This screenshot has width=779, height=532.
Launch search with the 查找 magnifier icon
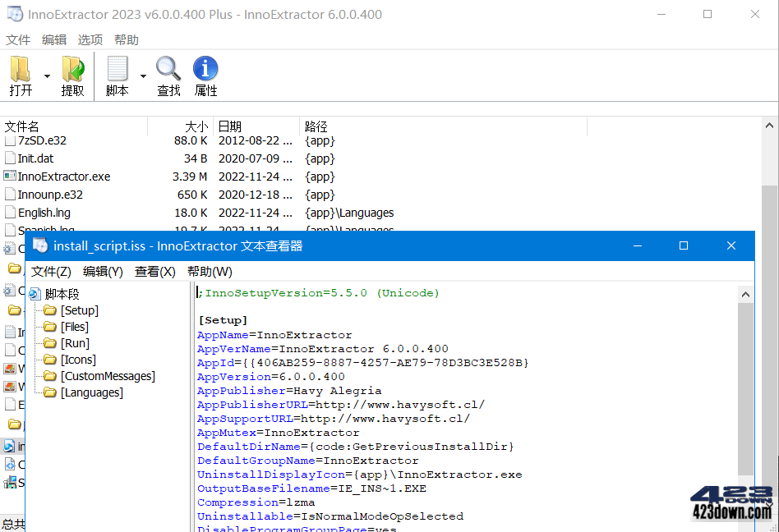[168, 69]
